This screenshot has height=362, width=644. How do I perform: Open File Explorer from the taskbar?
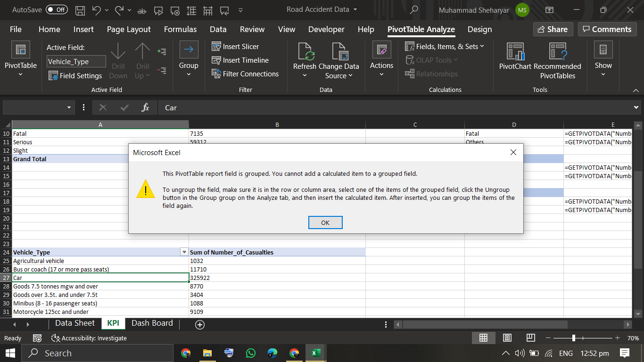[207, 353]
